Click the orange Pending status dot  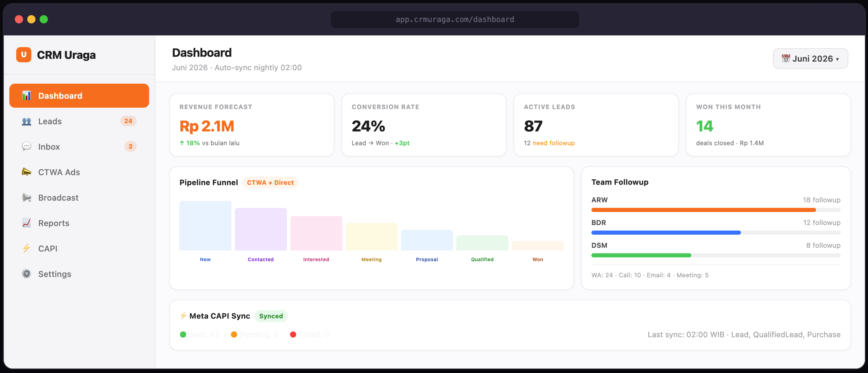click(234, 334)
